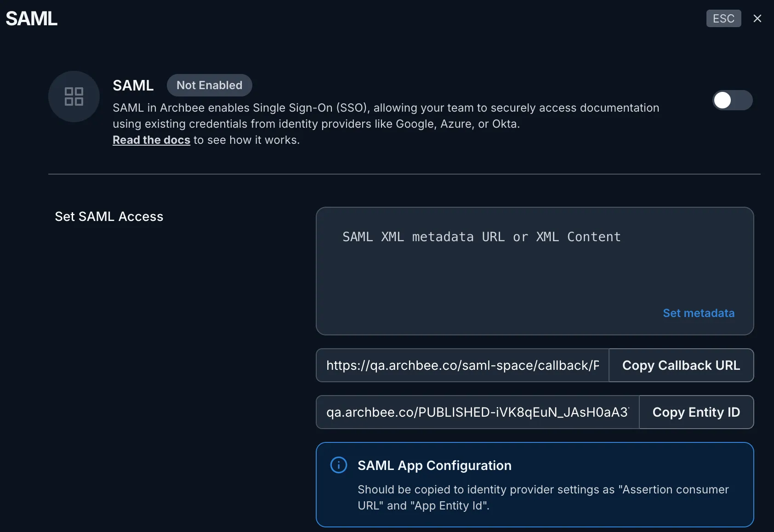This screenshot has width=774, height=532.
Task: Enable the SAML toggle switch
Action: click(x=732, y=100)
